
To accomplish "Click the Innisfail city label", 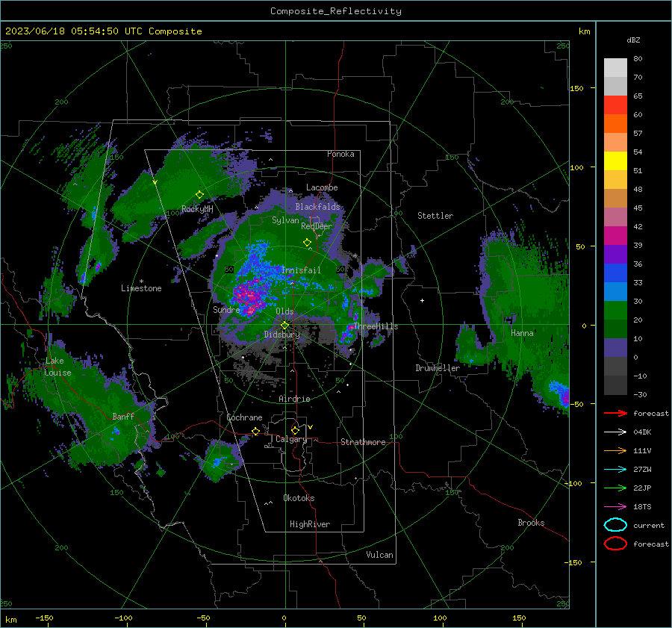I will [x=301, y=270].
